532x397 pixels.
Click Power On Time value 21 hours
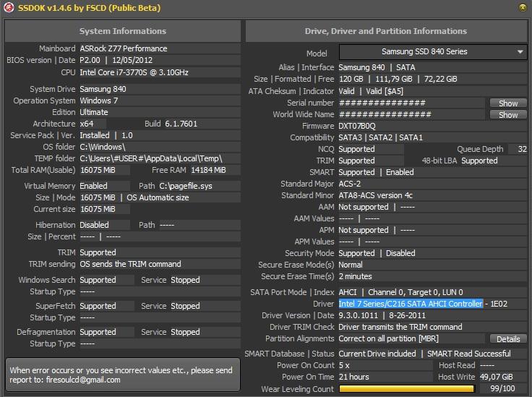tap(354, 377)
